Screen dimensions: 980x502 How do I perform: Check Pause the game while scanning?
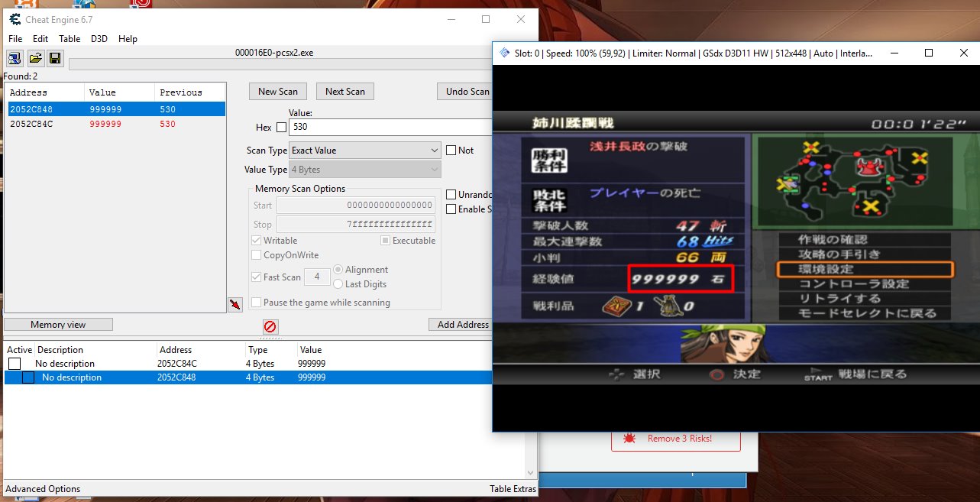[x=257, y=303]
